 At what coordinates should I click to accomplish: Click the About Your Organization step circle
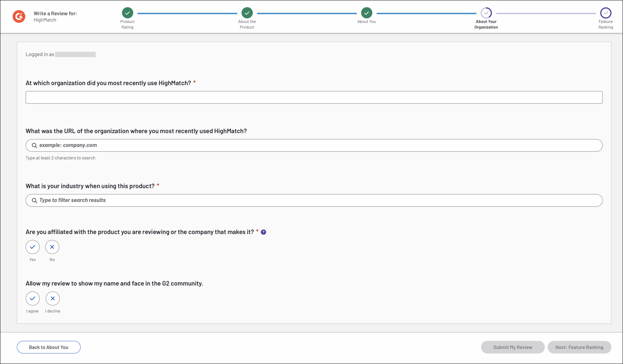(486, 13)
